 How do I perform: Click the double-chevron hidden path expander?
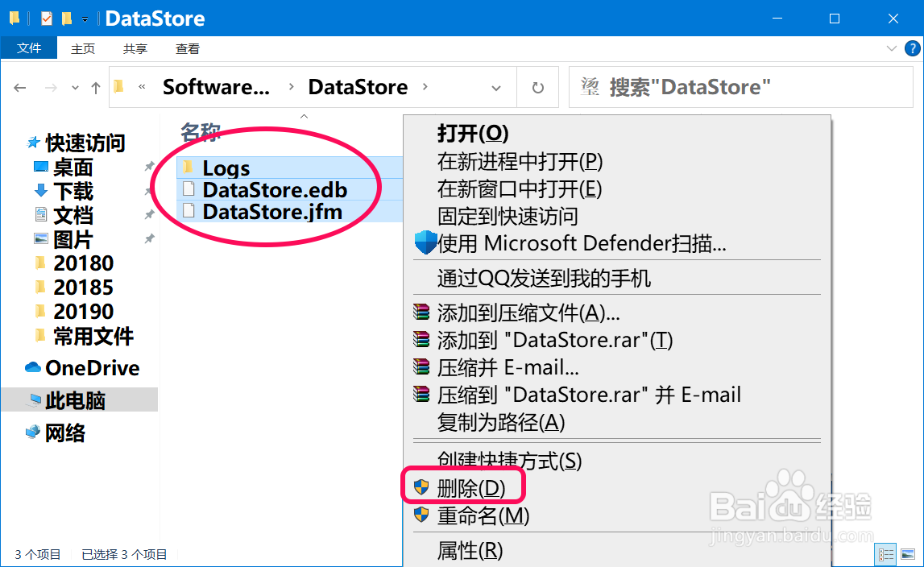click(x=142, y=87)
